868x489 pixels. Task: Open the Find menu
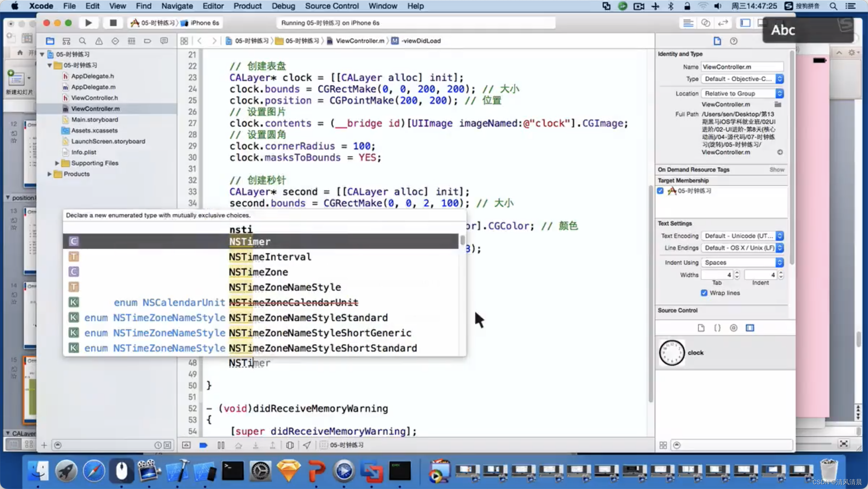point(144,6)
